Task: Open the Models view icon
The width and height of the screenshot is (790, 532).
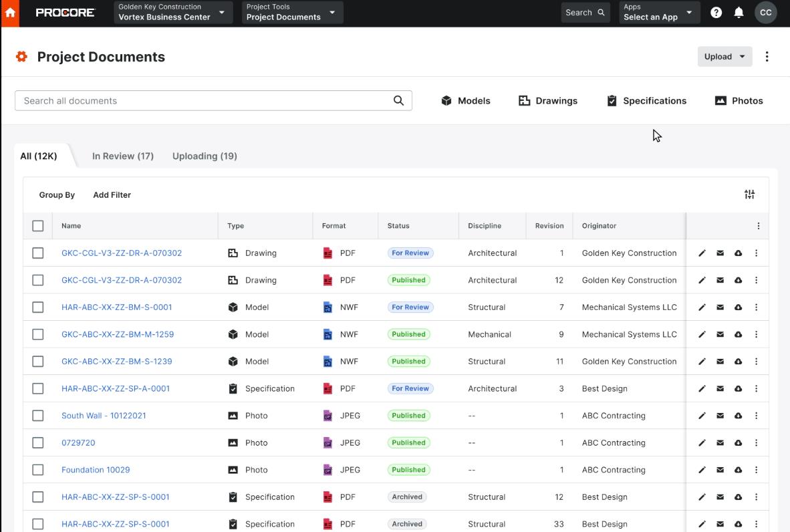Action: pyautogui.click(x=446, y=100)
